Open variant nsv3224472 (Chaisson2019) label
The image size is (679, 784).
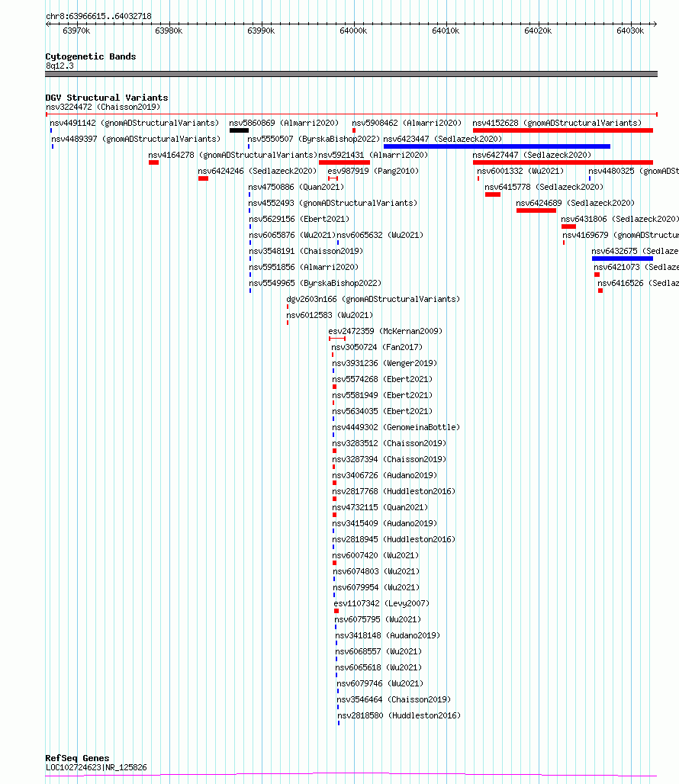103,107
